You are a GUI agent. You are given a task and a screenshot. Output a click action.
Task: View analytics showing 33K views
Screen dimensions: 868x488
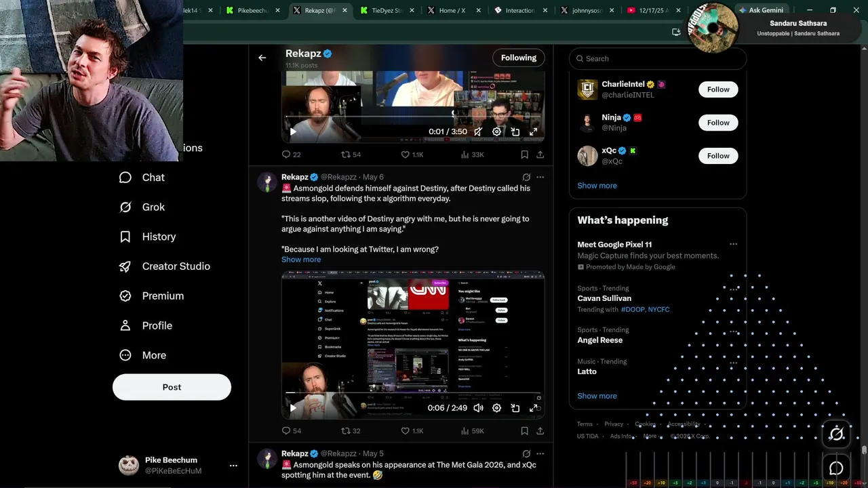(x=472, y=155)
